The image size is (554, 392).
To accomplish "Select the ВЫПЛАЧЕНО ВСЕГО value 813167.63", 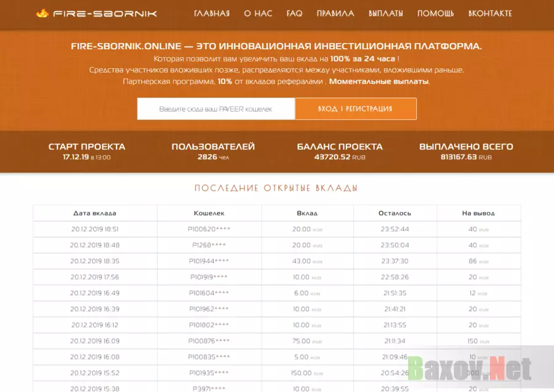I will 459,157.
